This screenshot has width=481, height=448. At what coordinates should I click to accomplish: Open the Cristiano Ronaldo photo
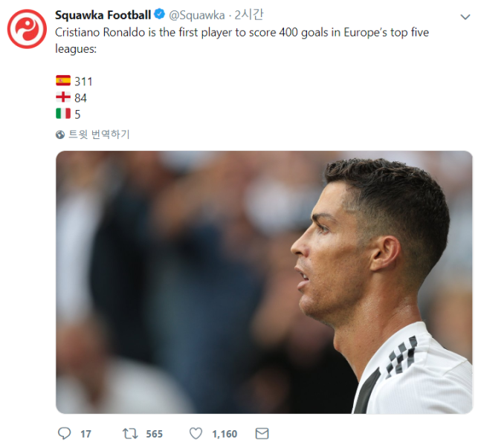click(264, 282)
